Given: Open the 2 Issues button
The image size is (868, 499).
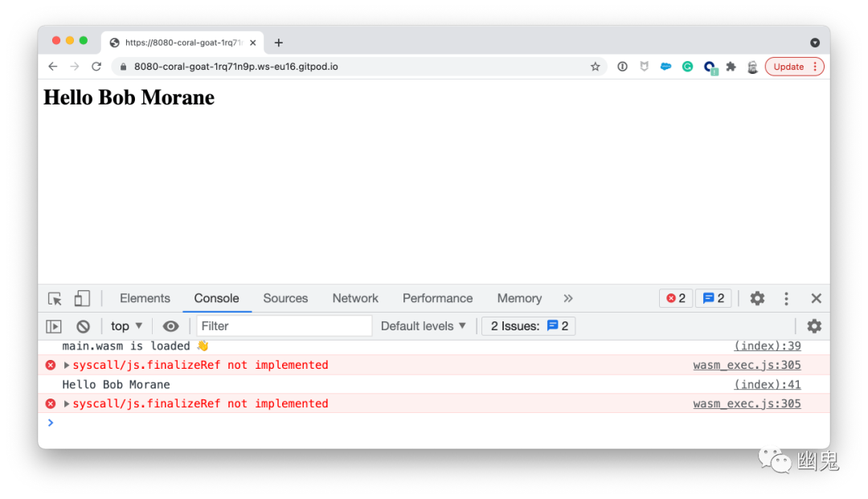Looking at the screenshot, I should point(529,326).
